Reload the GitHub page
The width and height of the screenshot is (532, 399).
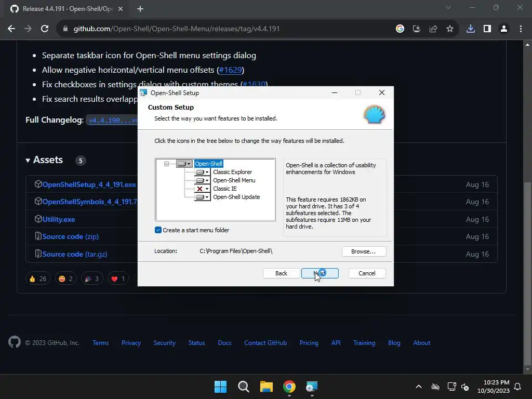pos(45,29)
